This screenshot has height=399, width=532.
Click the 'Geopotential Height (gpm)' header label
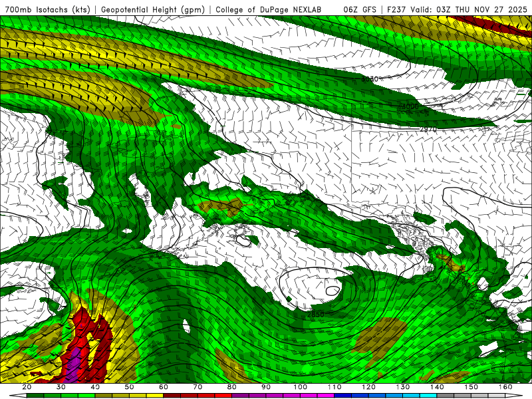pos(153,10)
